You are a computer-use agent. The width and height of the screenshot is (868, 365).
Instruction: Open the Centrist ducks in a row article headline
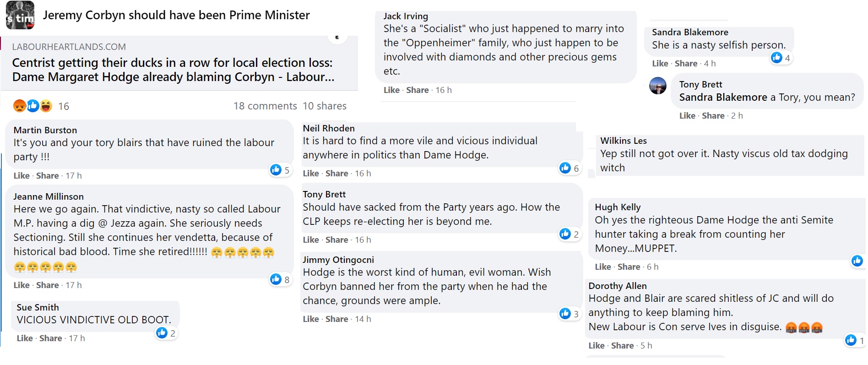(173, 70)
